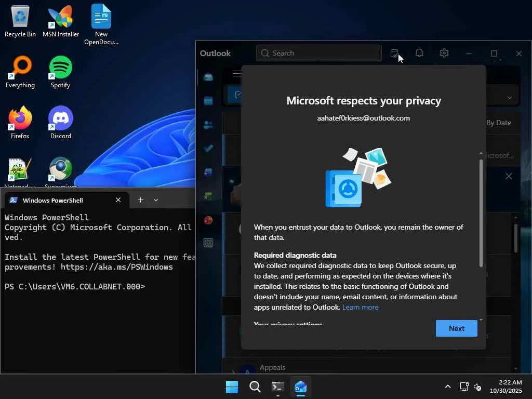Screen dimensions: 532x399
Task: Open the notifications bell in Outlook
Action: pyautogui.click(x=419, y=53)
